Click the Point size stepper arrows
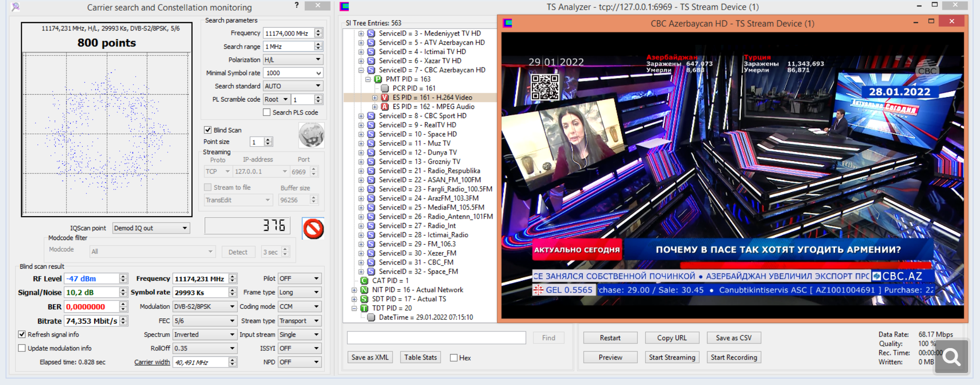 click(x=268, y=142)
